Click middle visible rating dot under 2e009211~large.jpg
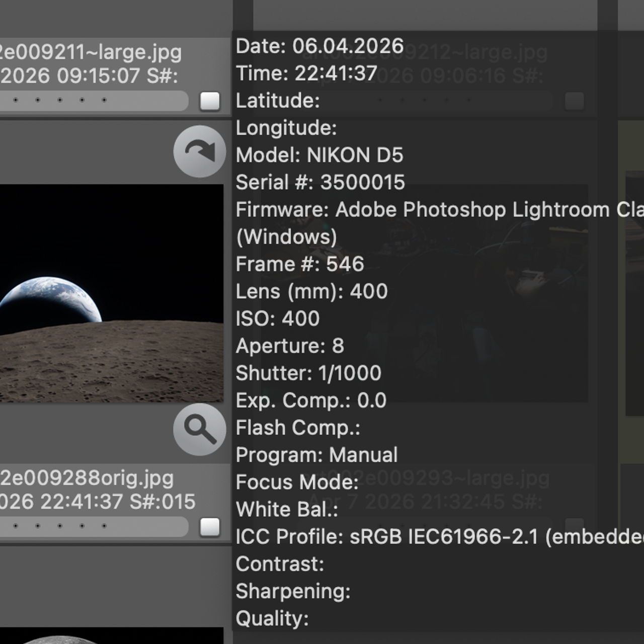Screen dimensions: 644x644 (60, 100)
